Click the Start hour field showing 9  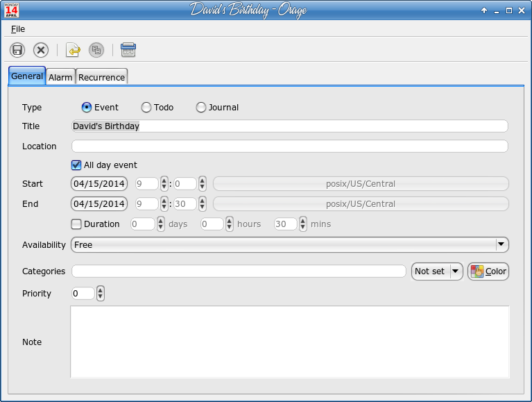point(147,184)
